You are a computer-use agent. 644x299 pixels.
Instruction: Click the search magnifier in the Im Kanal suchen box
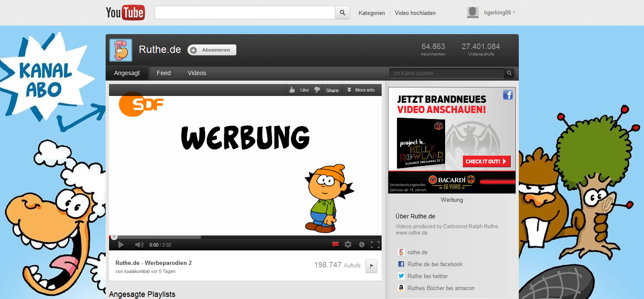pyautogui.click(x=509, y=73)
